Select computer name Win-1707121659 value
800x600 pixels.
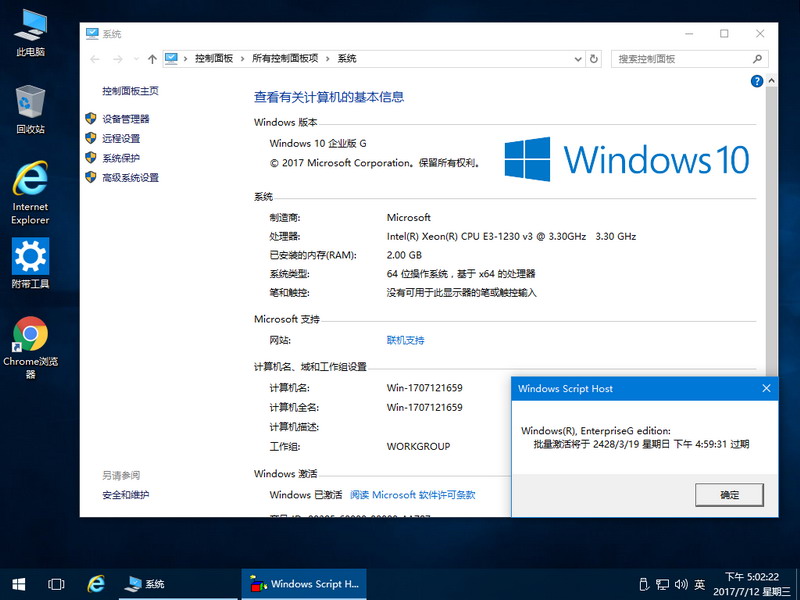pyautogui.click(x=424, y=388)
